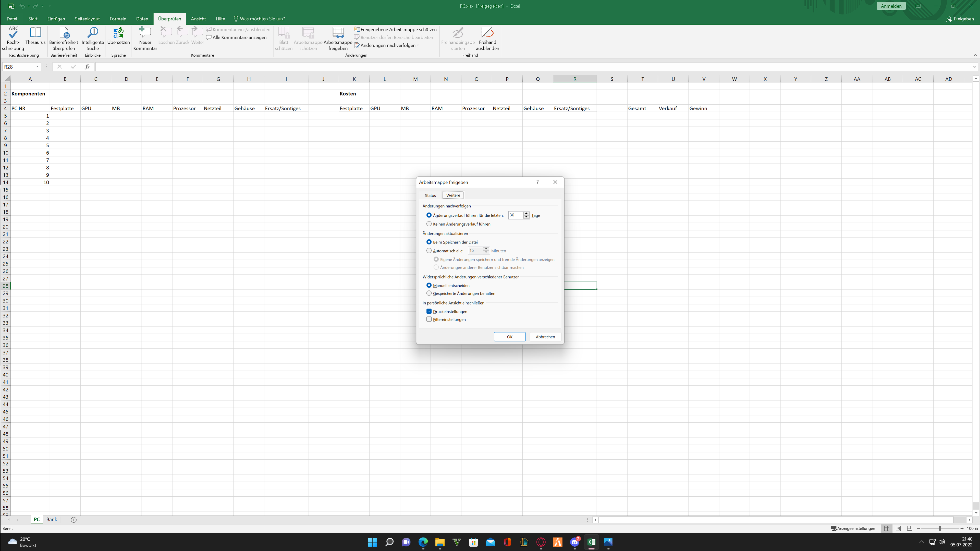The height and width of the screenshot is (551, 980).
Task: Select Keinen Änderungsverlauf führen option
Action: (429, 224)
